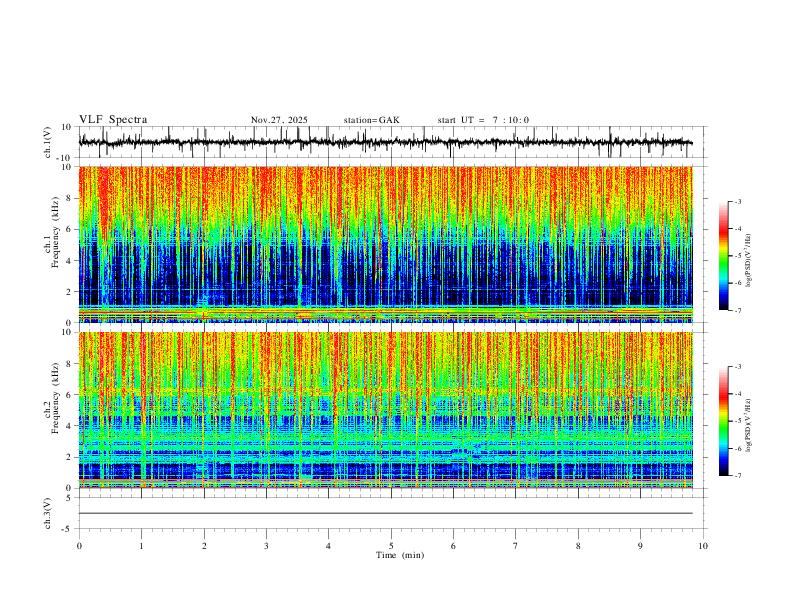Select the ch.2 colorbar gradient
This screenshot has height=612, width=792.
(x=724, y=421)
